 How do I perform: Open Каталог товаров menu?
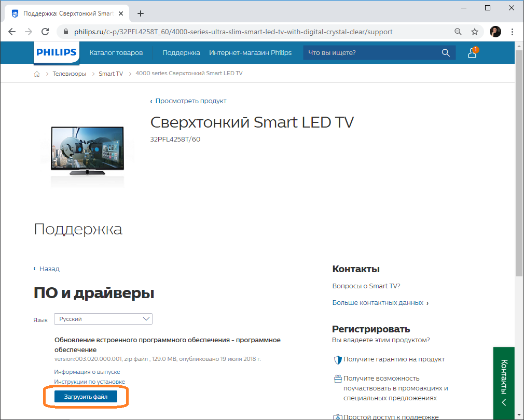[116, 53]
